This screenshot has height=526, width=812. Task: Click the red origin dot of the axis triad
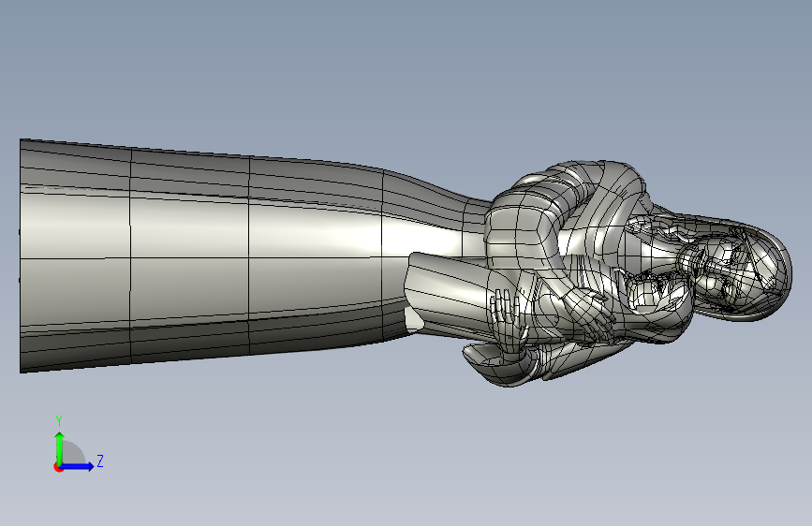pyautogui.click(x=58, y=467)
